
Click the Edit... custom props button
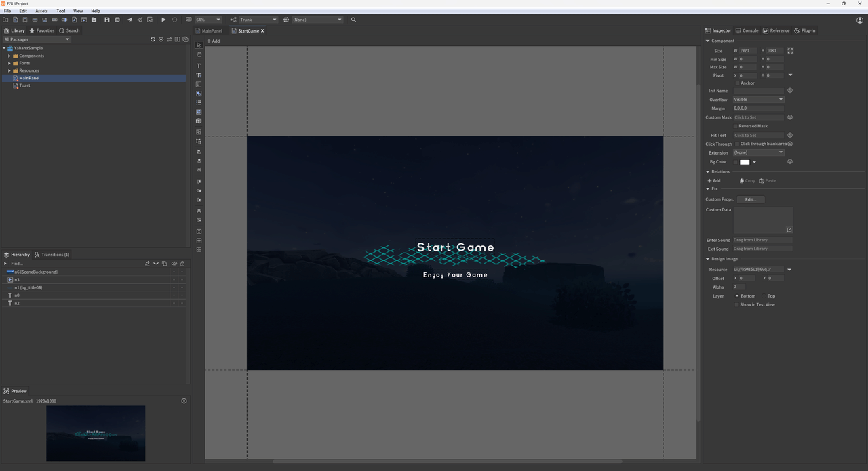pos(750,199)
